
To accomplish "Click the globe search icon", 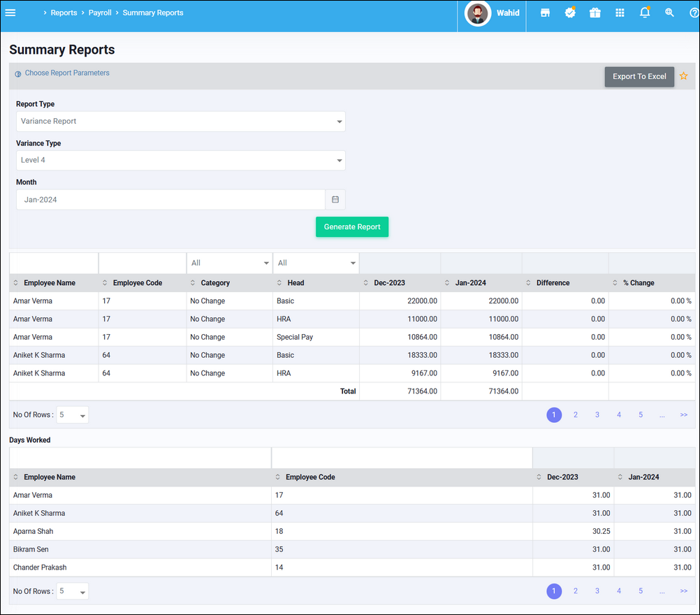I will point(669,13).
